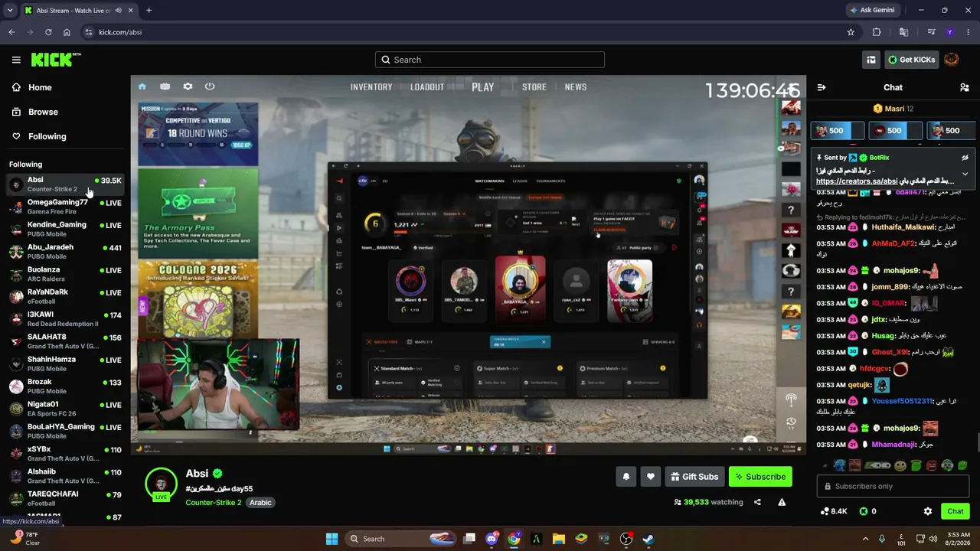This screenshot has width=980, height=551.
Task: Click the KICKs balance icon showing 0
Action: [867, 511]
